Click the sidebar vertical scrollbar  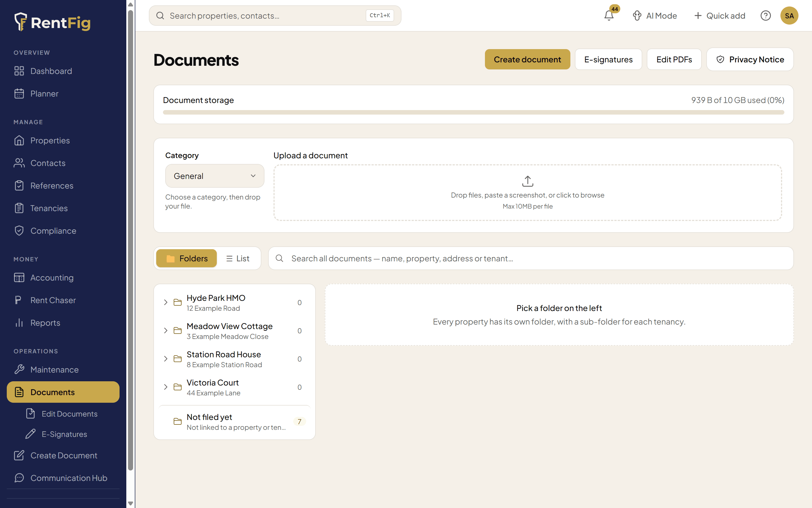pos(131,240)
